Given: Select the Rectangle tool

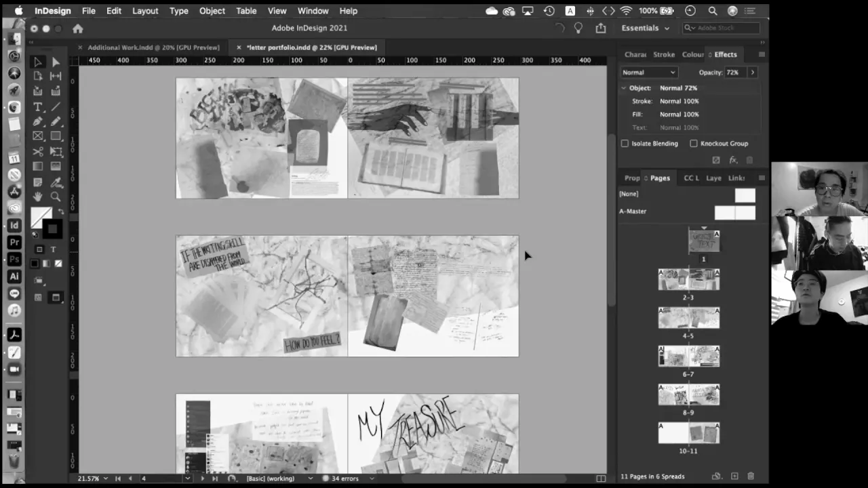Looking at the screenshot, I should [56, 137].
